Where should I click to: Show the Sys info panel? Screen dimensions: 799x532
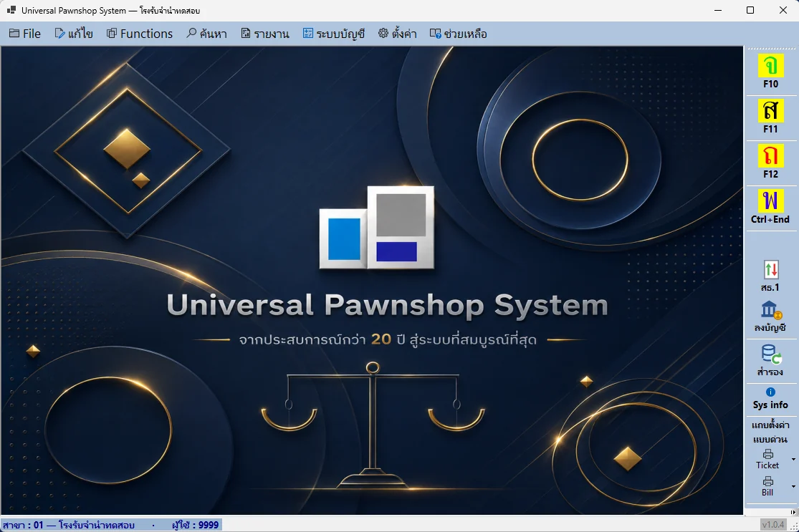pyautogui.click(x=770, y=399)
